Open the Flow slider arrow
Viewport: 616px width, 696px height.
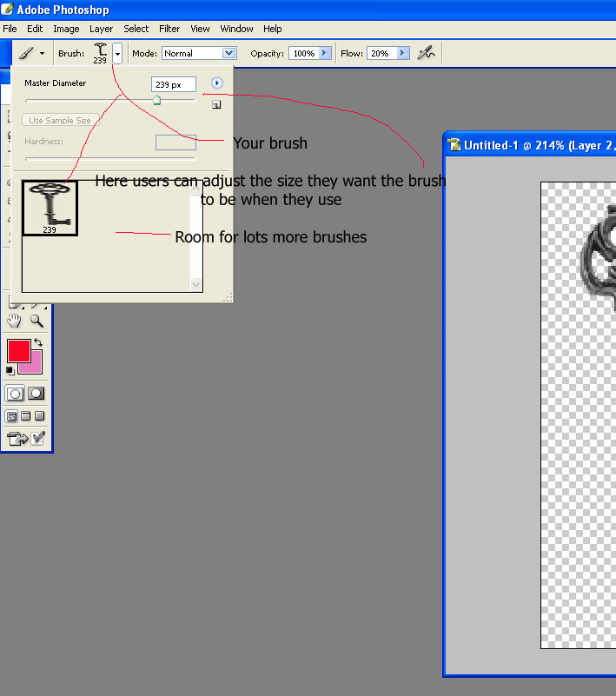point(402,53)
